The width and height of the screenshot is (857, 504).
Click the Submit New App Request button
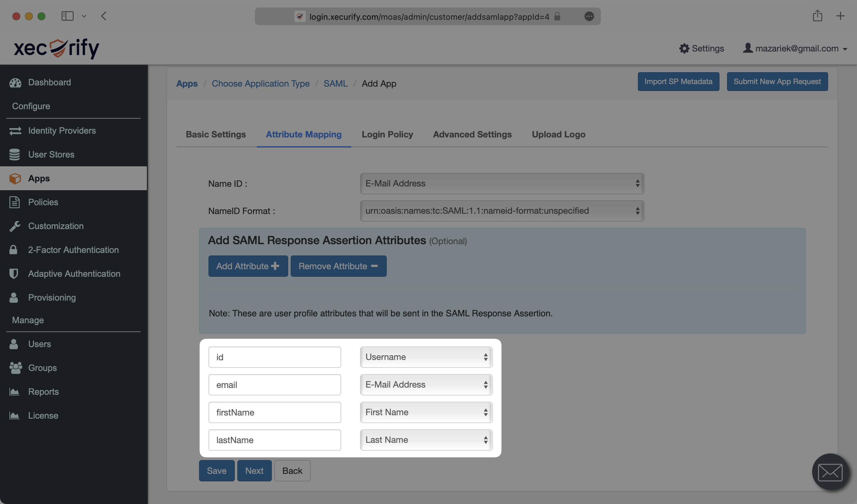(777, 82)
